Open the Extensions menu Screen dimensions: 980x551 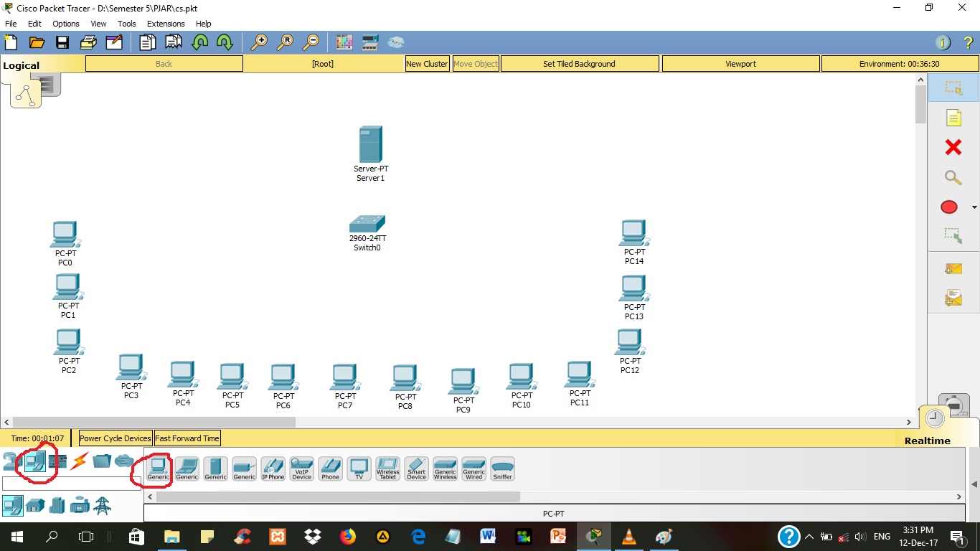point(165,23)
